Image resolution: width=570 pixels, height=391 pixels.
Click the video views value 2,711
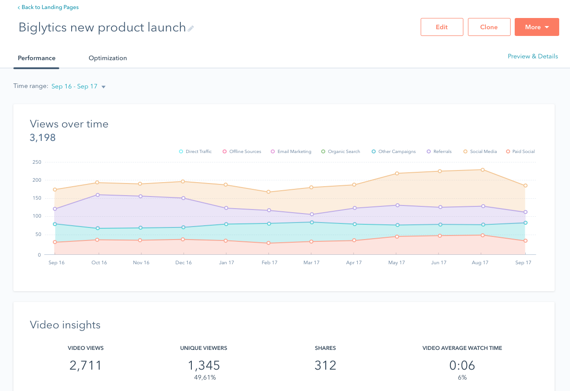tap(85, 365)
